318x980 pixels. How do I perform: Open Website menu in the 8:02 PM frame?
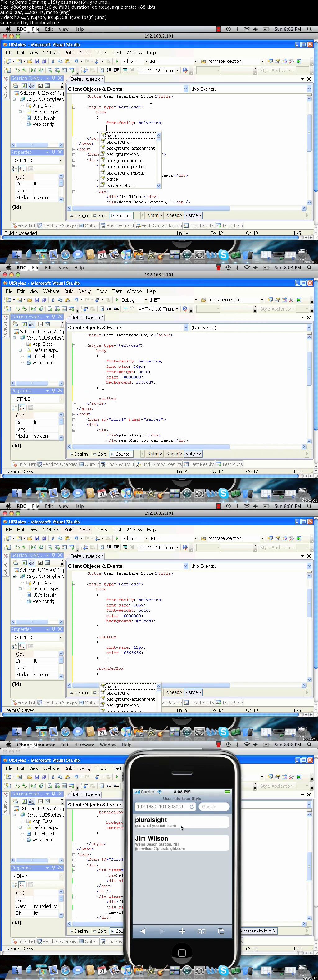pyautogui.click(x=51, y=52)
